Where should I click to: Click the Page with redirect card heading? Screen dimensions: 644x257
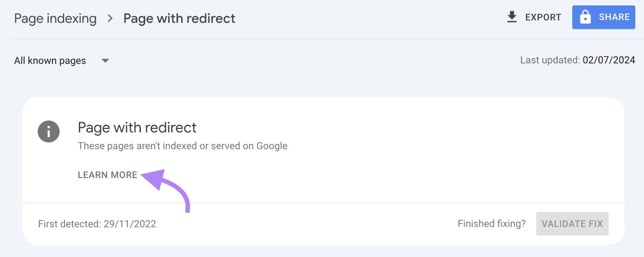pyautogui.click(x=137, y=127)
